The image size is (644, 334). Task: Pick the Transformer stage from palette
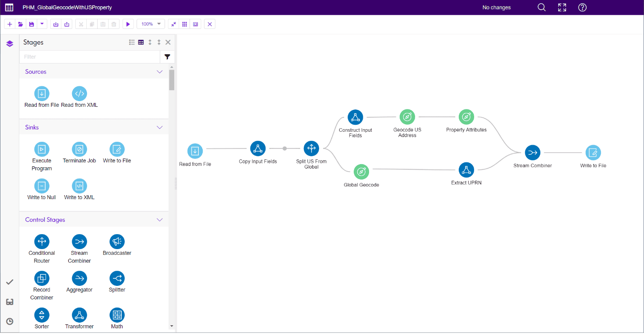coord(79,315)
